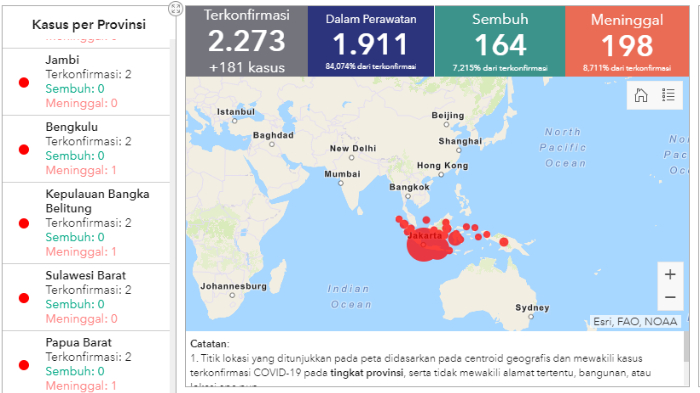Click the red dot next to Kepulauan Bangka Belitung

click(x=24, y=223)
